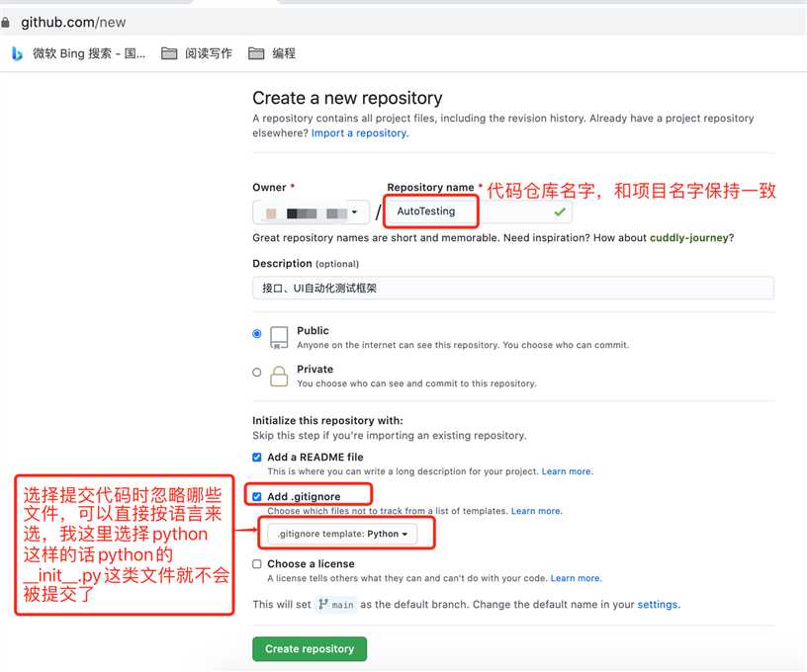Click the Repository name field
The height and width of the screenshot is (672, 807).
coord(479,211)
